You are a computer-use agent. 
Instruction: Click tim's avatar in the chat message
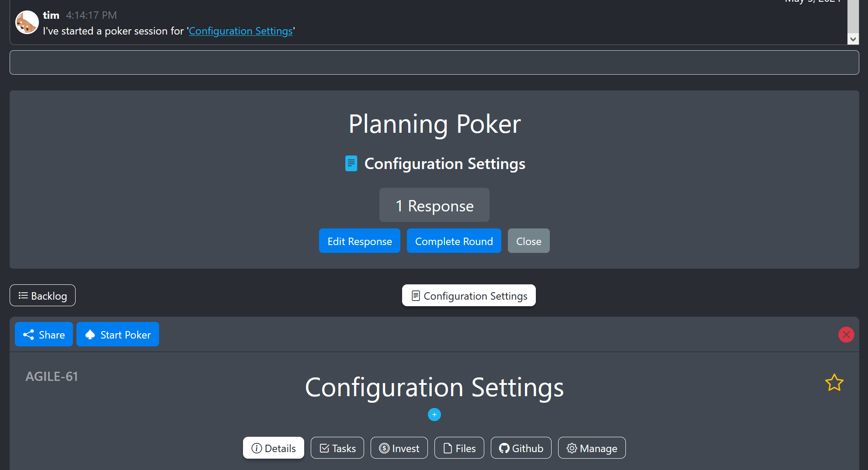pos(27,22)
